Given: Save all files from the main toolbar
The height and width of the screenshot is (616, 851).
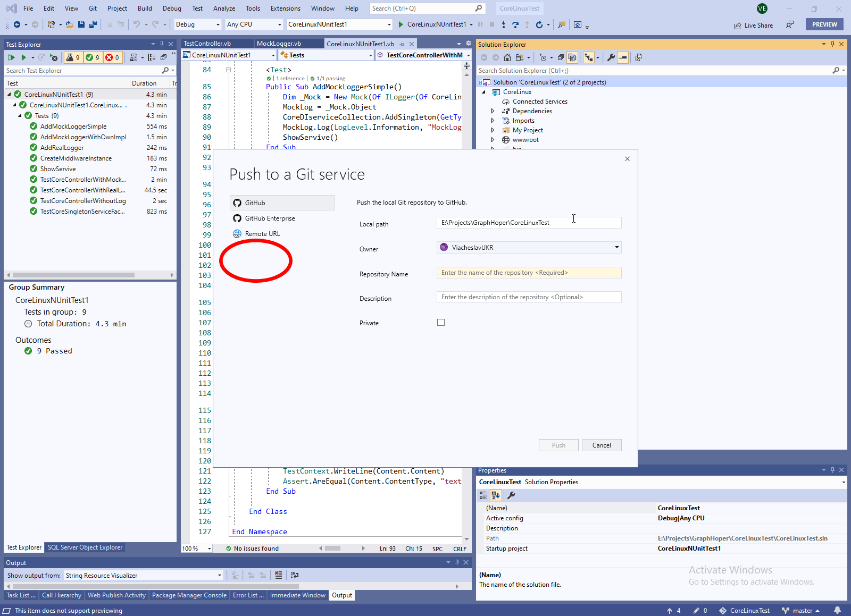Looking at the screenshot, I should click(93, 24).
